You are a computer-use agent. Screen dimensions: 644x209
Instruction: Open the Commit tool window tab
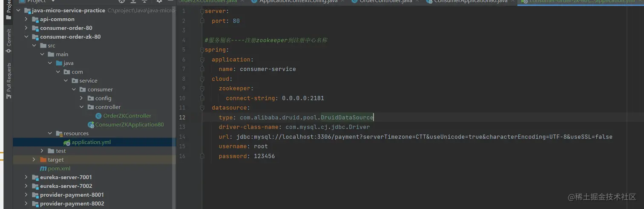(9, 41)
